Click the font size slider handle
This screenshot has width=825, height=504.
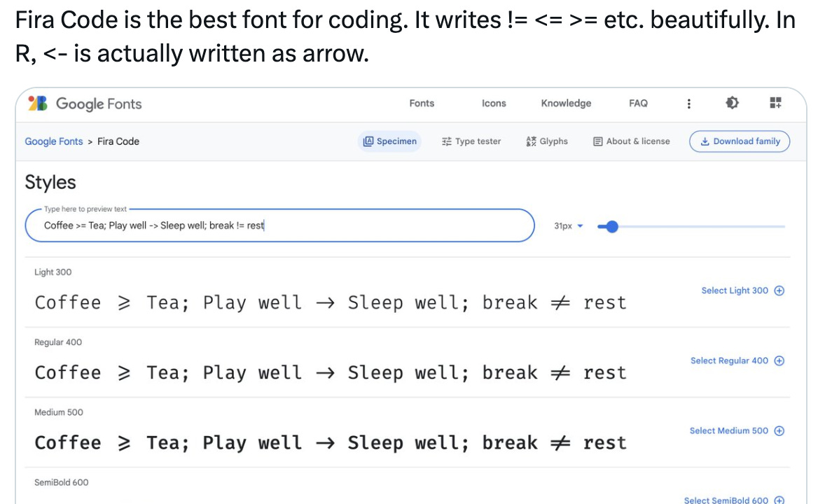tap(611, 226)
